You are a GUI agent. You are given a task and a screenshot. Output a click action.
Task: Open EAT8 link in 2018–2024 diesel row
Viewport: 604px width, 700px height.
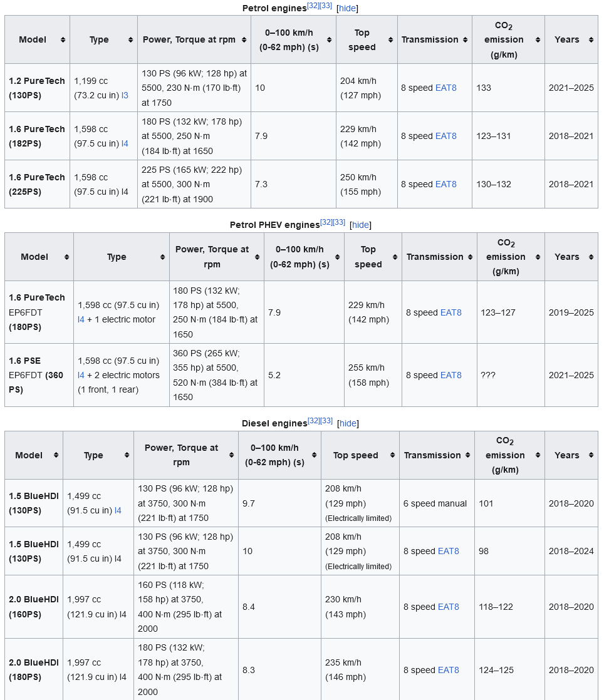coord(449,552)
